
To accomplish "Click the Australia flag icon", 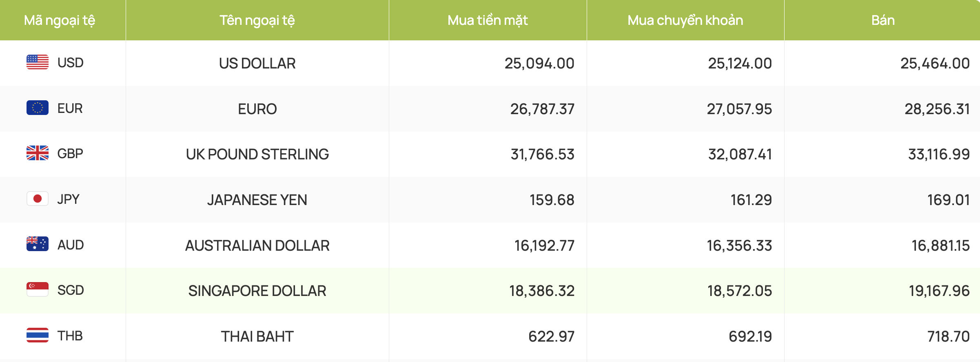I will coord(38,244).
